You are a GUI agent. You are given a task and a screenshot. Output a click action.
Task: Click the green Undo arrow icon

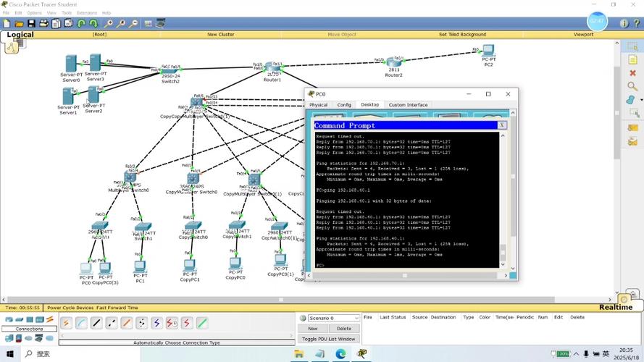[81, 23]
